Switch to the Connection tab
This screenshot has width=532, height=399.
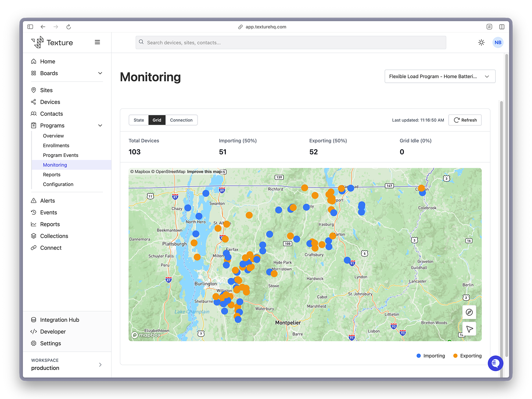click(x=181, y=120)
